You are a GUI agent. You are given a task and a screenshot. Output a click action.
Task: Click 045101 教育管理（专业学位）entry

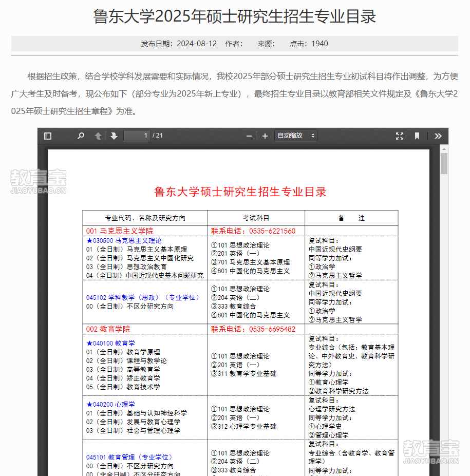click(129, 457)
